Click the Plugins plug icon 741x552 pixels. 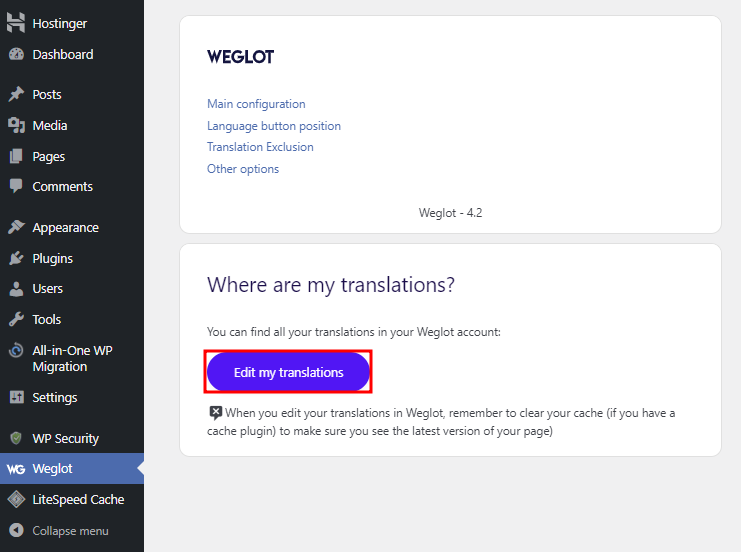16,259
